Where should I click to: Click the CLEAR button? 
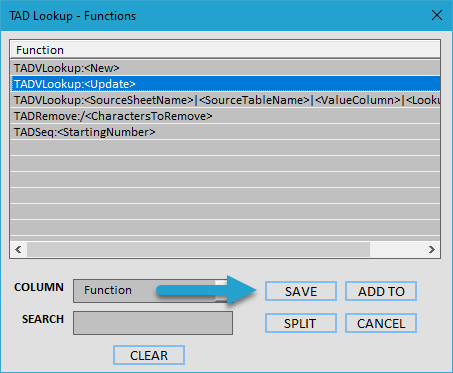[x=149, y=355]
